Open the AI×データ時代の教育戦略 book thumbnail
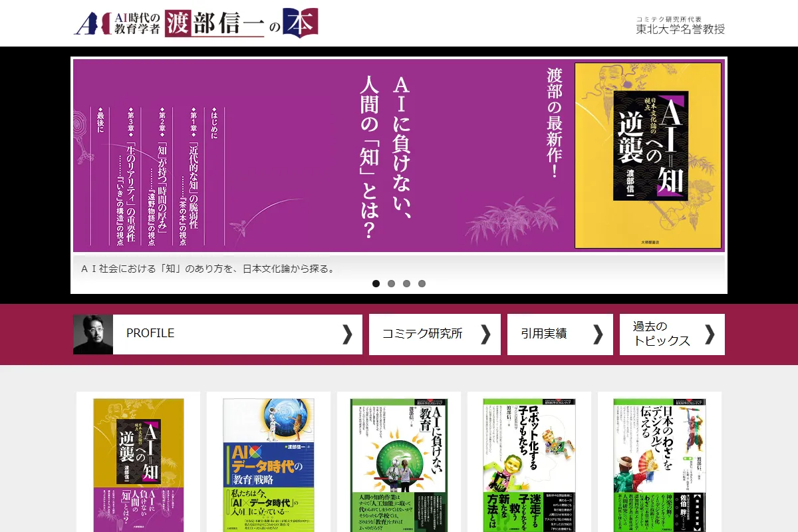Image resolution: width=798 pixels, height=532 pixels. 268,465
